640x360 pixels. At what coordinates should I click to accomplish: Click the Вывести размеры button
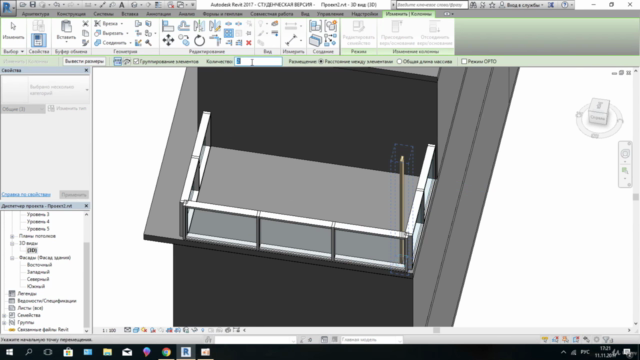[84, 61]
